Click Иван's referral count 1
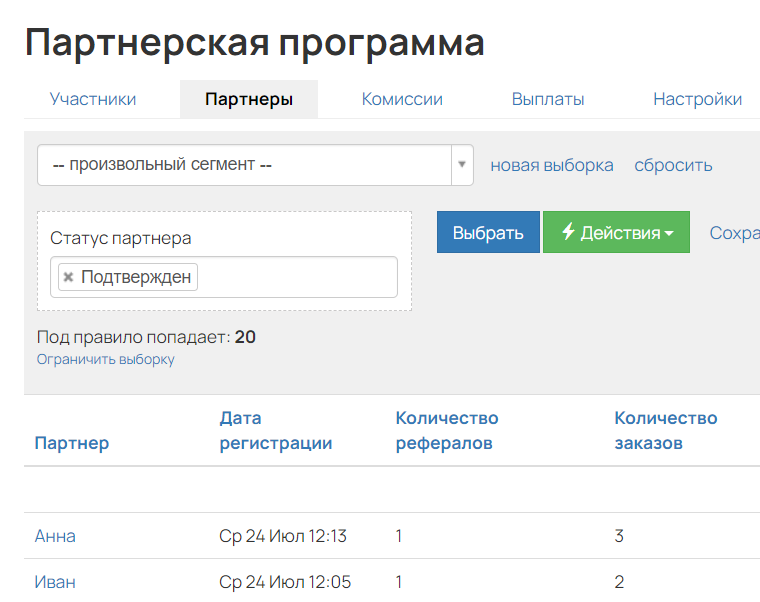This screenshot has width=760, height=602. click(x=398, y=582)
